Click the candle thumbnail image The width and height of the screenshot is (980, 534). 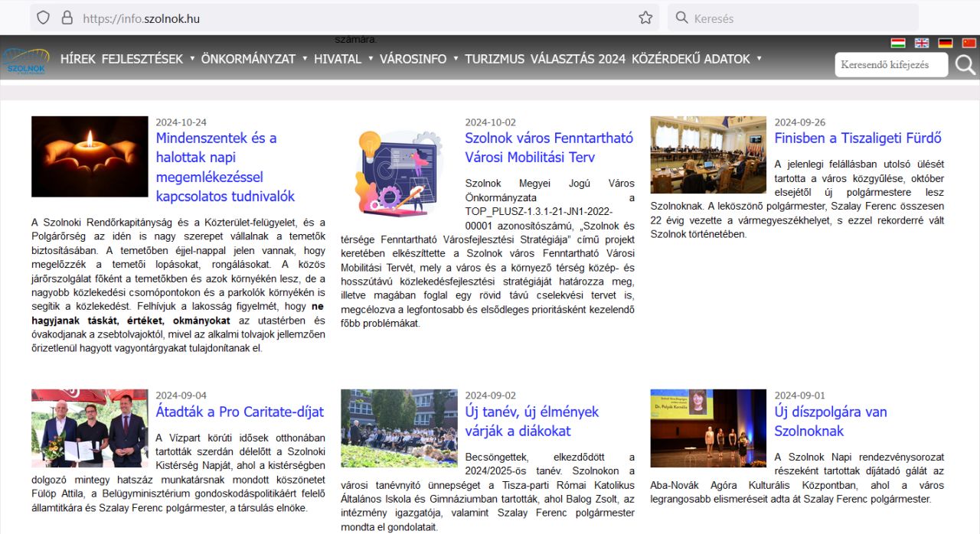pyautogui.click(x=90, y=157)
